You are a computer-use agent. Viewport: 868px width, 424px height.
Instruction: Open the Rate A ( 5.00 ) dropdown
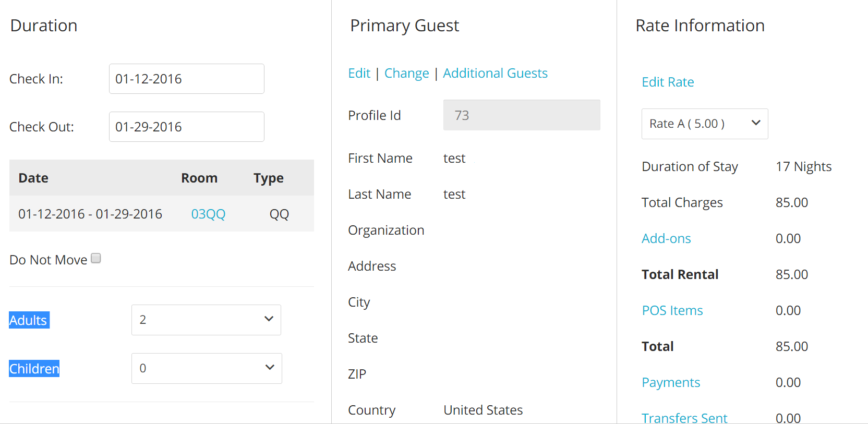click(x=705, y=124)
